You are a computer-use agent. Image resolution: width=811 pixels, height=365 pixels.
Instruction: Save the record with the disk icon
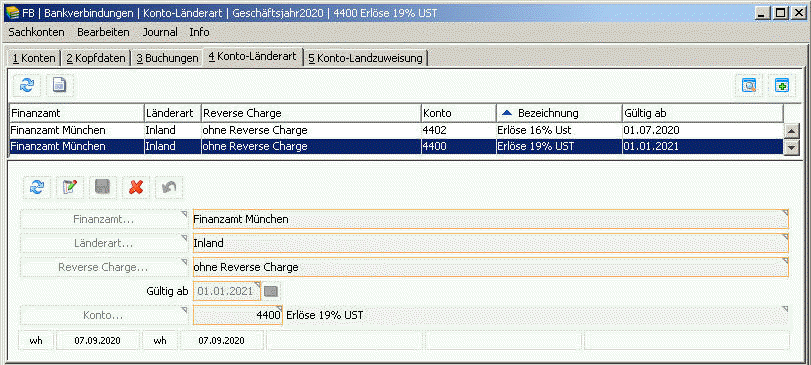[x=103, y=188]
